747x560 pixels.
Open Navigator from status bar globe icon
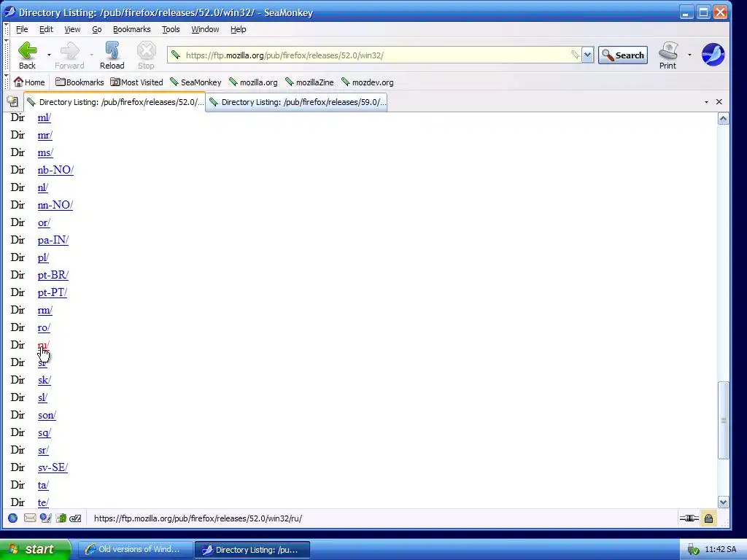click(x=13, y=518)
